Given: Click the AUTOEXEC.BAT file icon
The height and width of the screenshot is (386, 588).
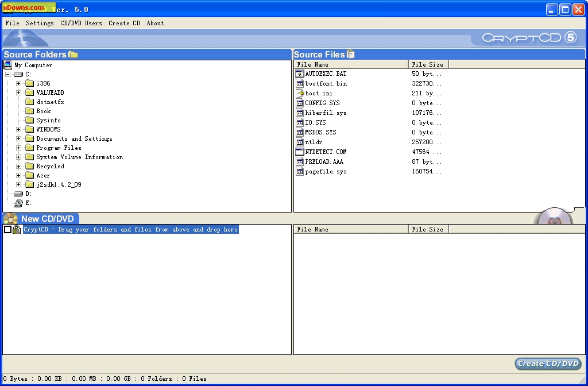Looking at the screenshot, I should pyautogui.click(x=300, y=74).
